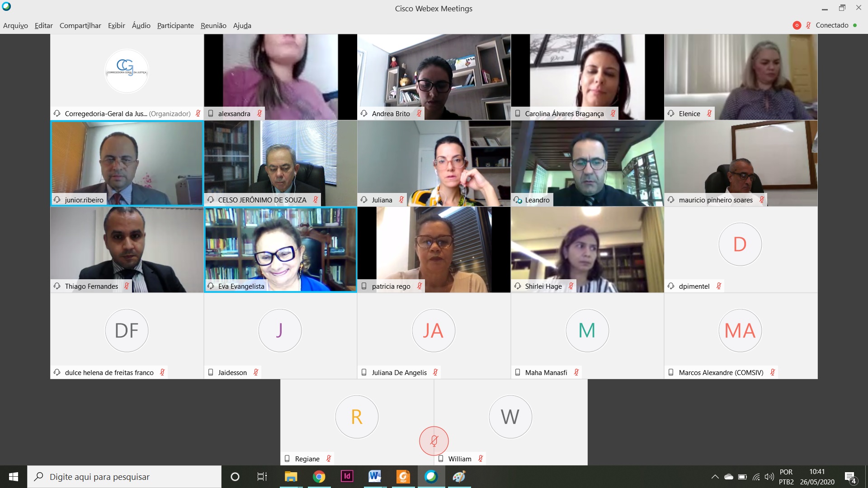Click the recording indicator red dot icon

point(797,25)
